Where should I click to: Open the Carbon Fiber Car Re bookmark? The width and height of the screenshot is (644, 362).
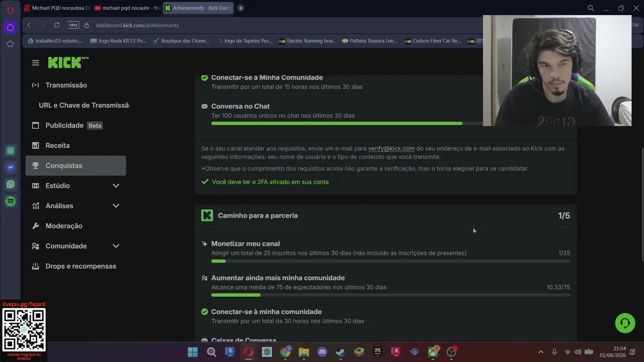click(433, 41)
